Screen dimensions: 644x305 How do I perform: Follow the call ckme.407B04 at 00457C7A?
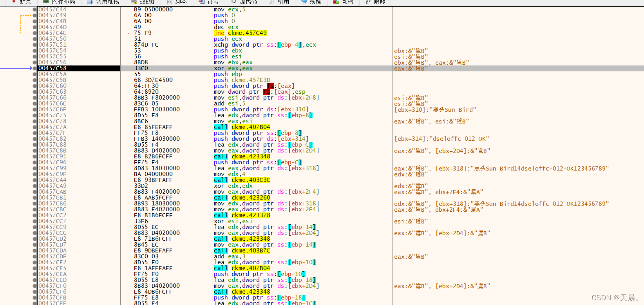coord(242,127)
